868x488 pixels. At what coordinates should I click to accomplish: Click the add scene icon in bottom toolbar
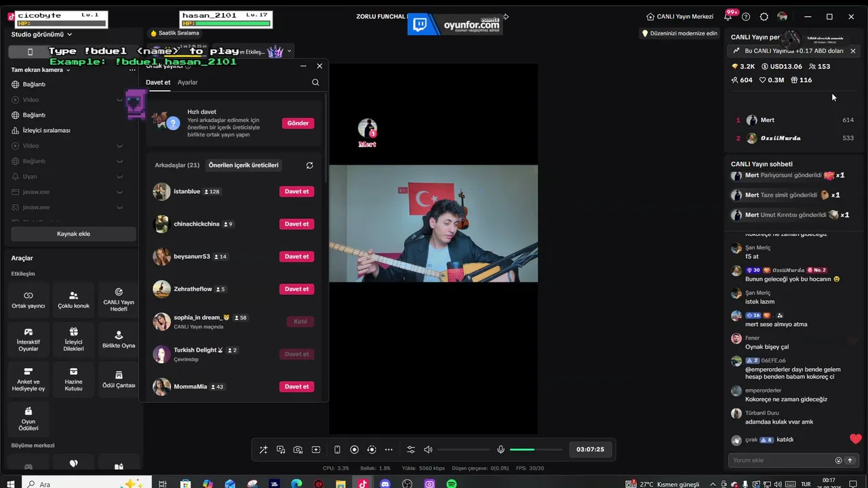316,449
